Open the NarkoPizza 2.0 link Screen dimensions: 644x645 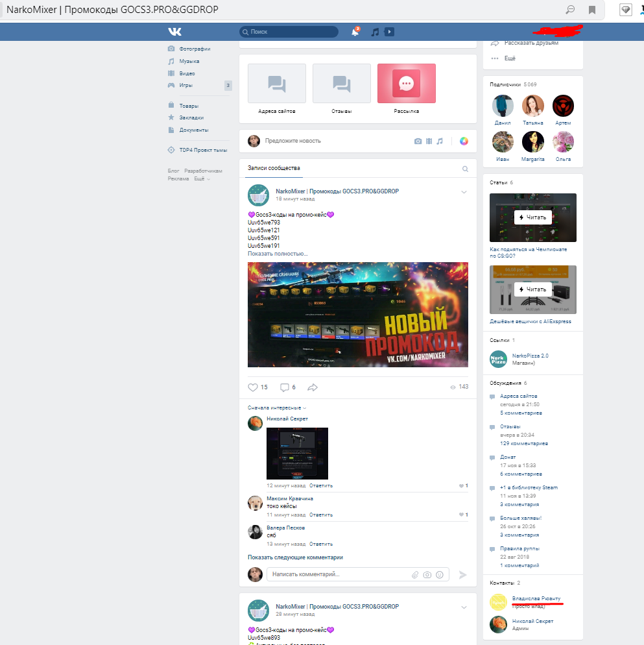(x=530, y=356)
